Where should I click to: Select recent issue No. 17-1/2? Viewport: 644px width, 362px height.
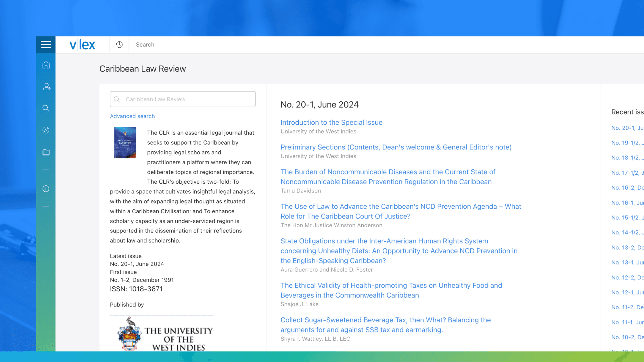[628, 173]
